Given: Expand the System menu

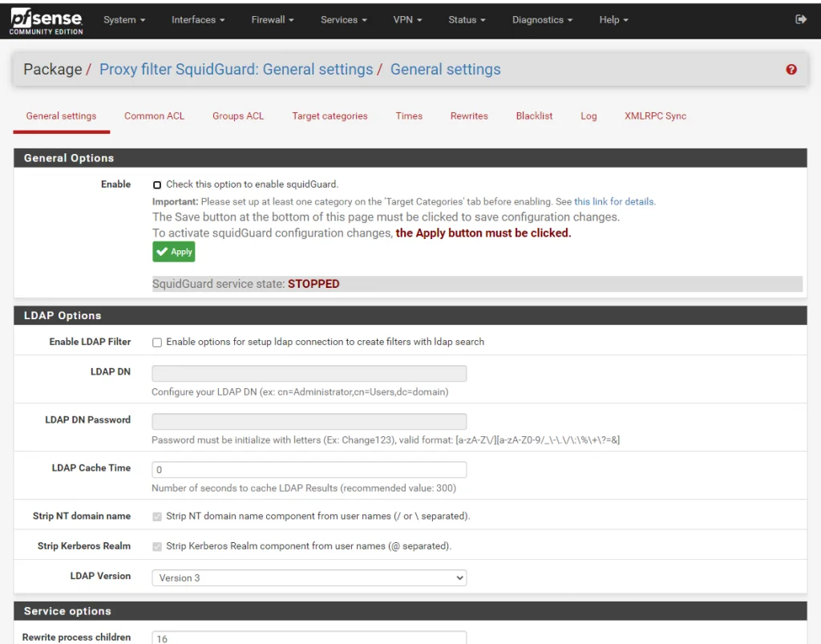Looking at the screenshot, I should (124, 19).
